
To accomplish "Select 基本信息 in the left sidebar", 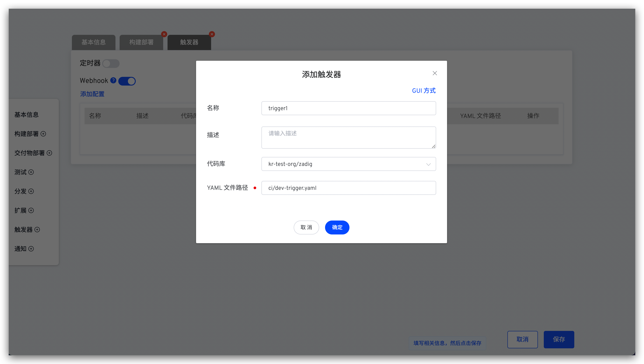I will (27, 115).
